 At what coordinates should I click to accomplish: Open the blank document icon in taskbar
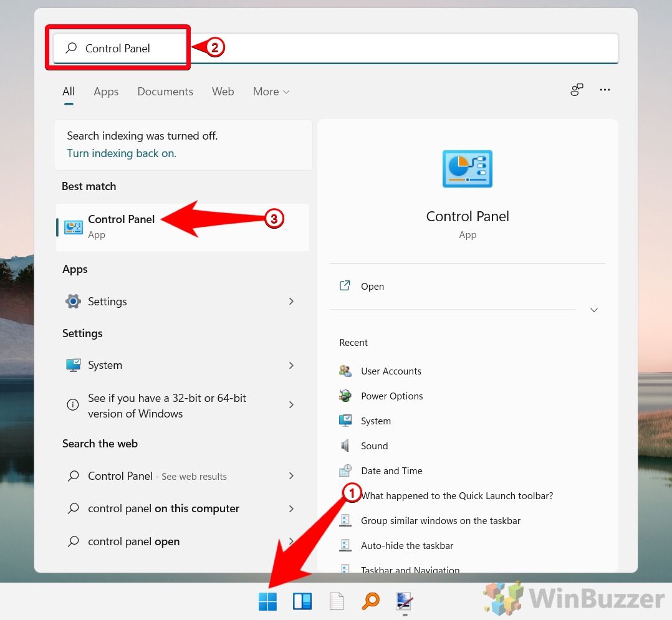337,601
